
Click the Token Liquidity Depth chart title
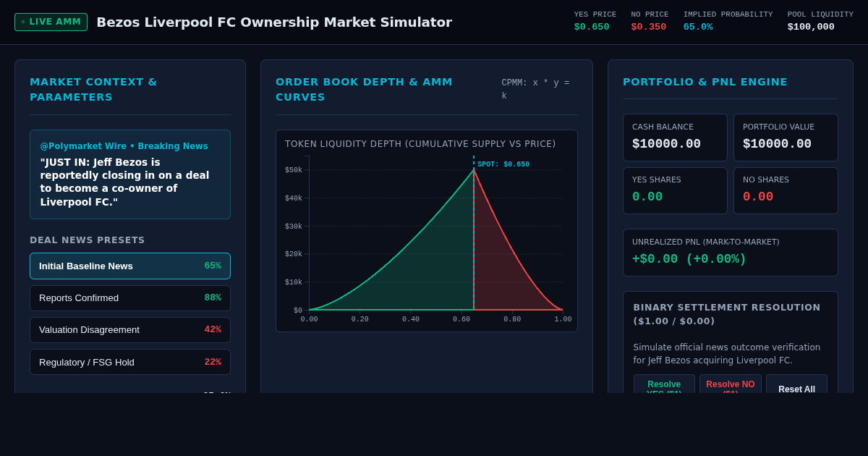[x=420, y=144]
